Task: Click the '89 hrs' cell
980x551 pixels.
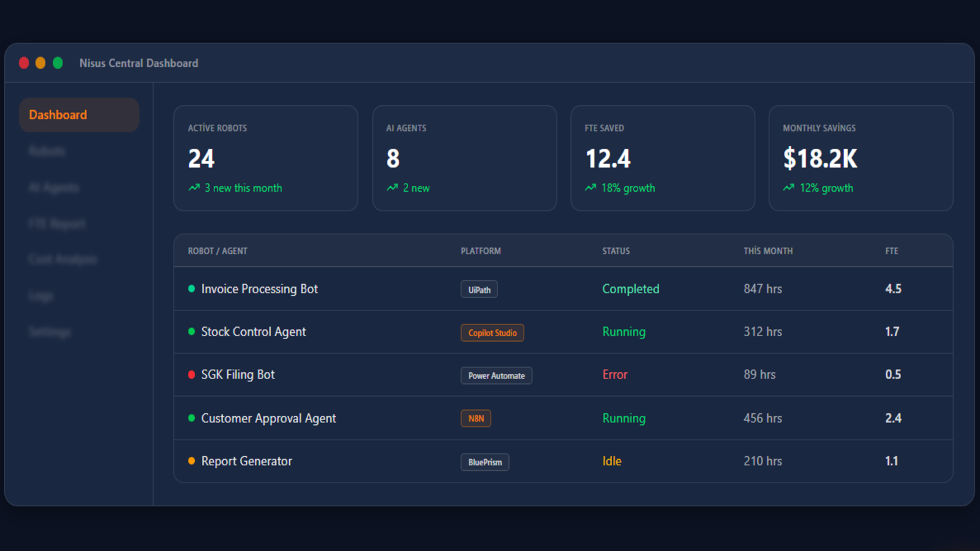Action: [759, 375]
